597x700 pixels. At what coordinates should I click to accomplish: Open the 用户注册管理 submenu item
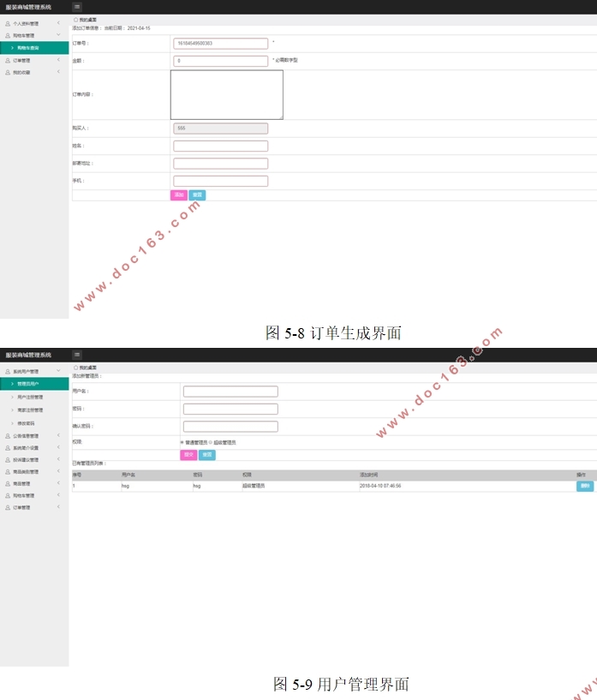click(x=30, y=397)
